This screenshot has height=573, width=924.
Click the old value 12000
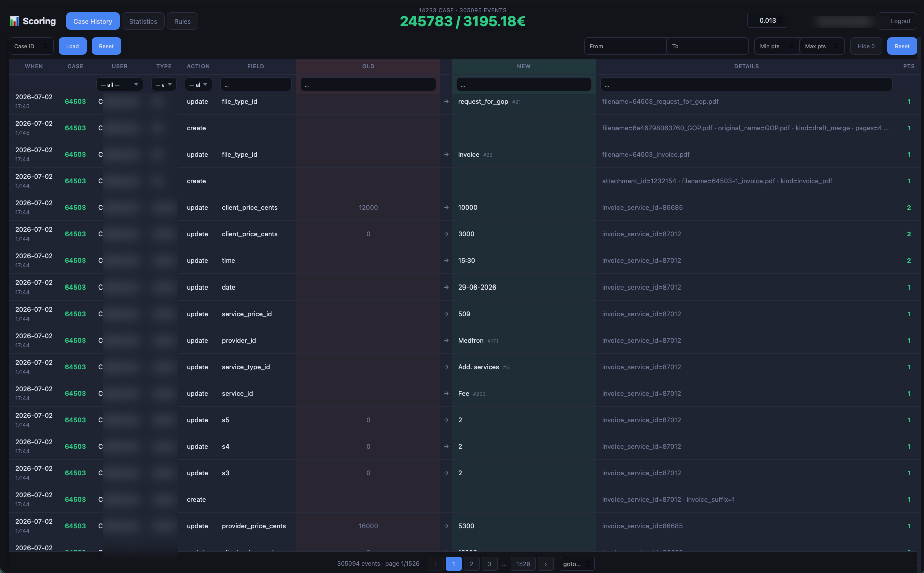click(368, 207)
